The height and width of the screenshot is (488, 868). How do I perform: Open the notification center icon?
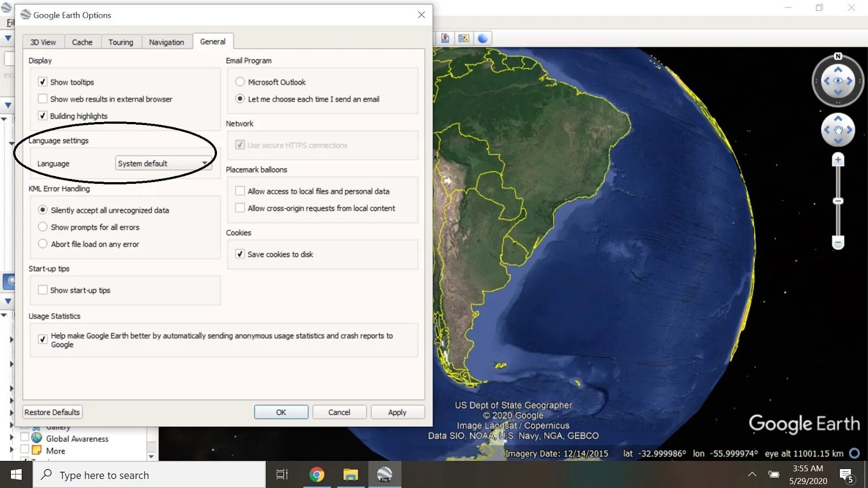tap(847, 476)
